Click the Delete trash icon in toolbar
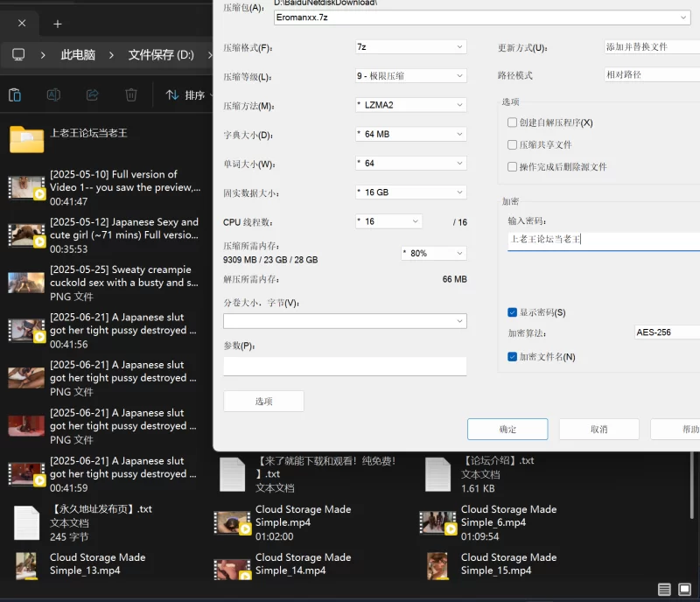Screen dimensions: 700x602 click(131, 94)
